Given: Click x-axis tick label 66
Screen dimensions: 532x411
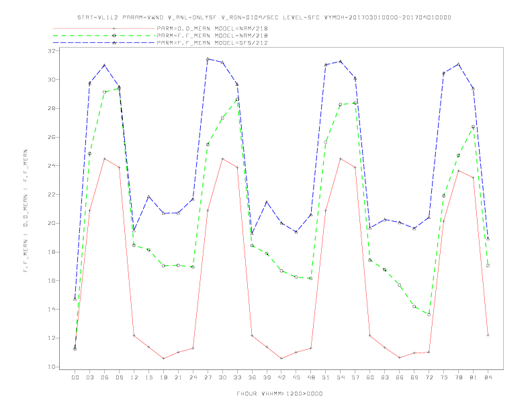Looking at the screenshot, I should tap(400, 377).
